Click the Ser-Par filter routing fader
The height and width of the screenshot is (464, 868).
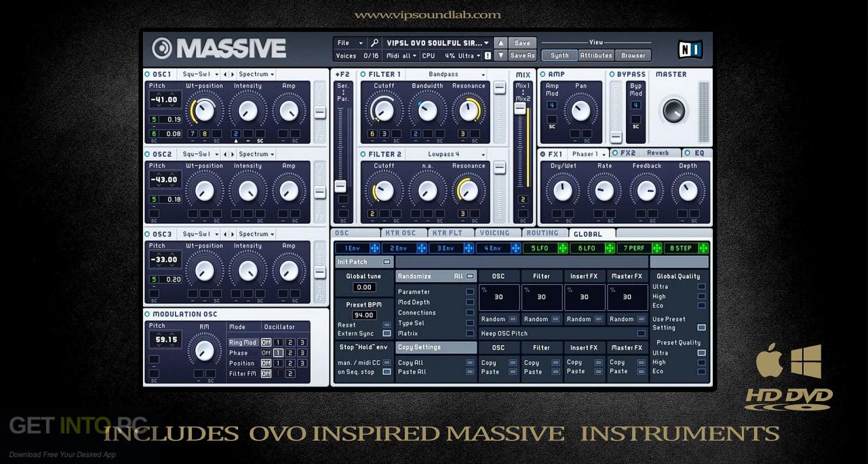pos(340,186)
